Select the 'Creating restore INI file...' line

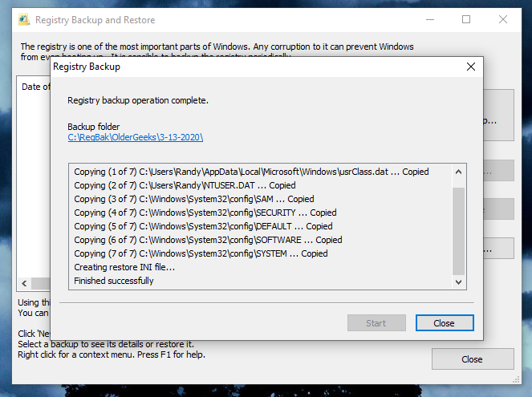pyautogui.click(x=124, y=267)
